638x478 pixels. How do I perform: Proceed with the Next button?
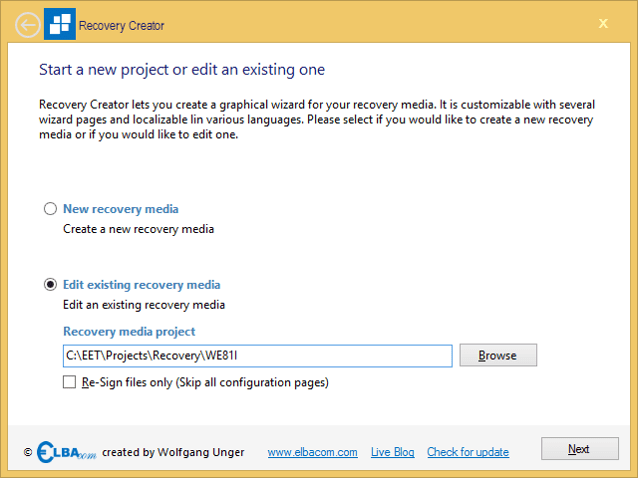[580, 449]
